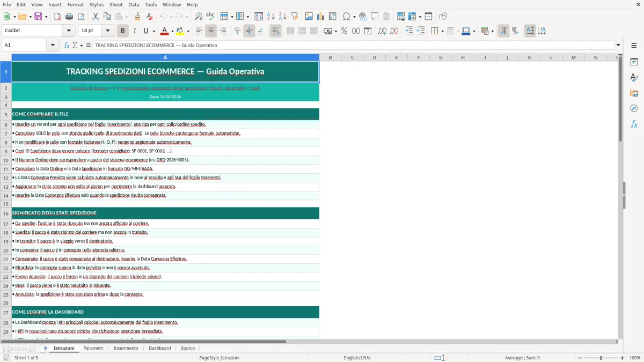Click the Sort Ascending icon
Viewport: 644px width, 362px height.
coord(270,17)
